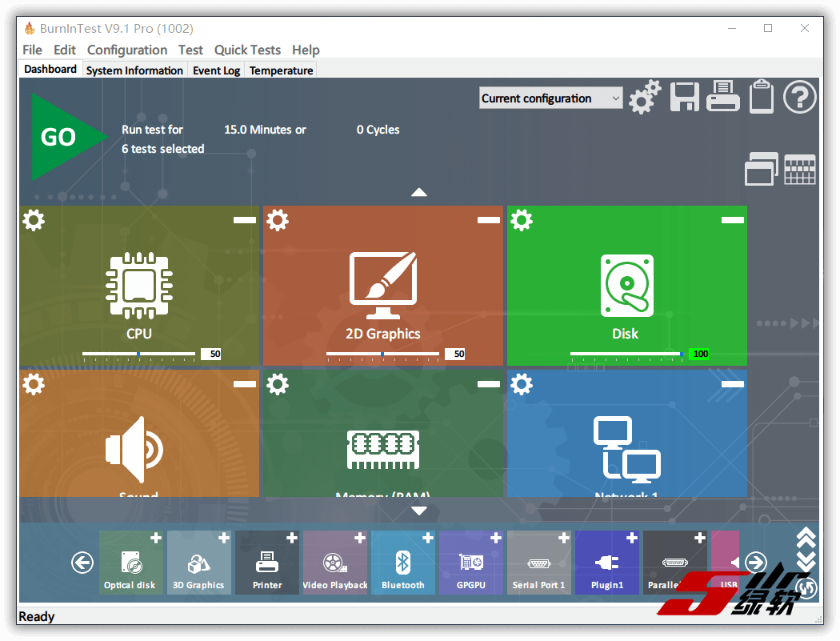Select the GPGPU test tile
Viewport: 840px width, 641px height.
pos(471,563)
